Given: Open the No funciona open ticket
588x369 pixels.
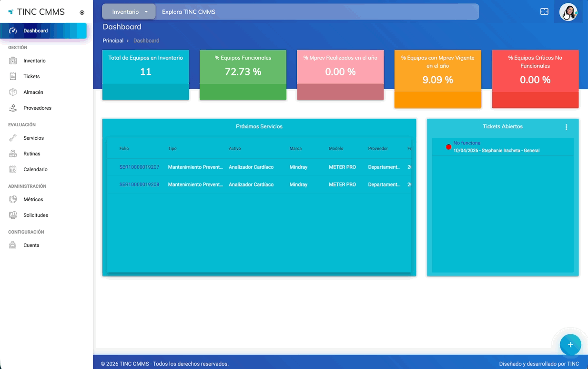Looking at the screenshot, I should (x=466, y=143).
